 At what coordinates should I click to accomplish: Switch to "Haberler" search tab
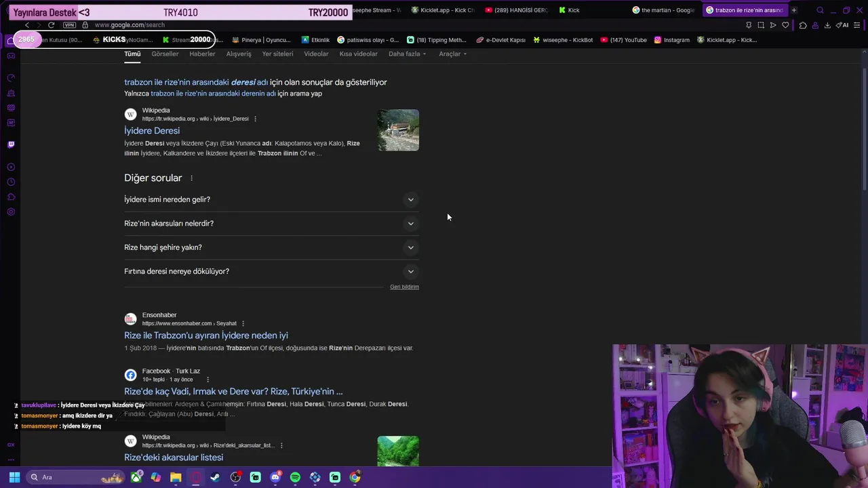coord(202,54)
